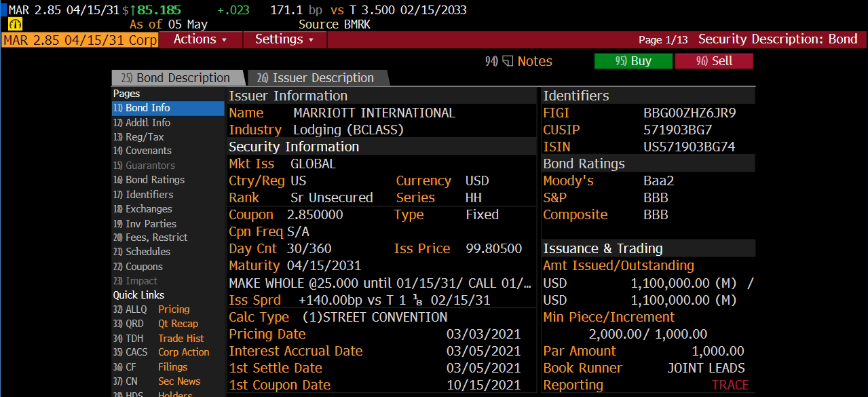Click the Maturity date 04/15/2031
The image size is (868, 397).
pyautogui.click(x=324, y=266)
